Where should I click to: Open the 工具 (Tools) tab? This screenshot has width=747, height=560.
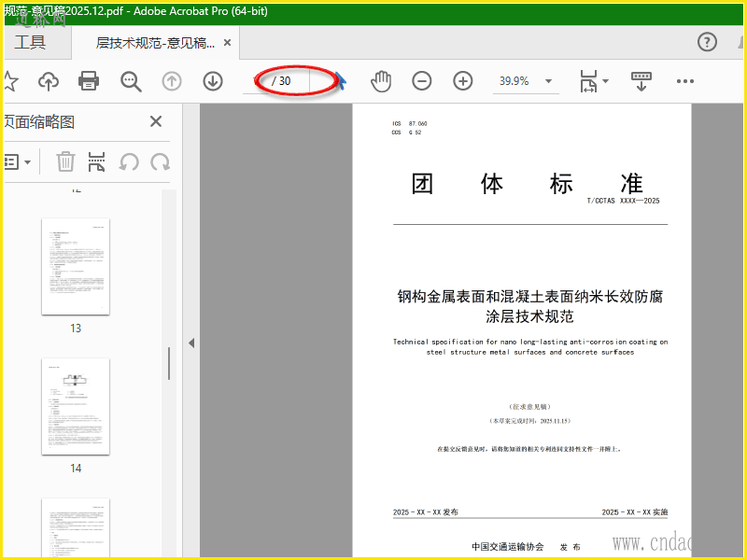click(x=30, y=42)
